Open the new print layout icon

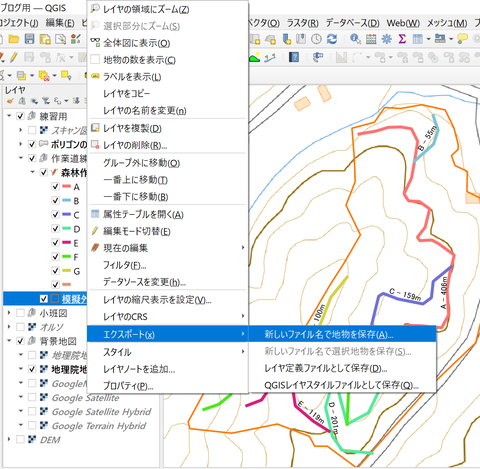45,39
